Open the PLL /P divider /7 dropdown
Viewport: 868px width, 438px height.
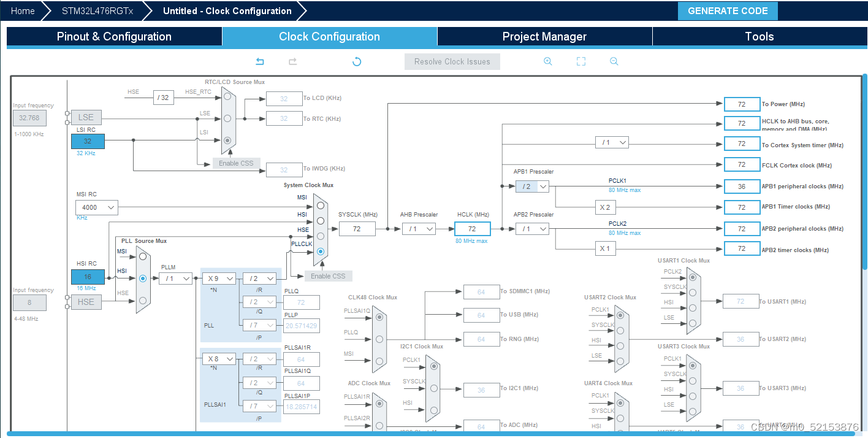click(259, 325)
